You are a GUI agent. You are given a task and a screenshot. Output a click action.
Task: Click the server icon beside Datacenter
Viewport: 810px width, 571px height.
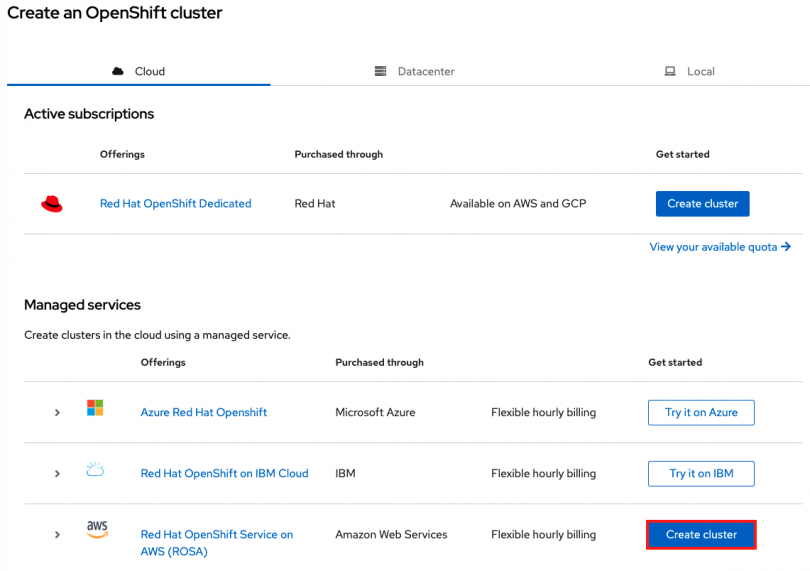(x=380, y=71)
